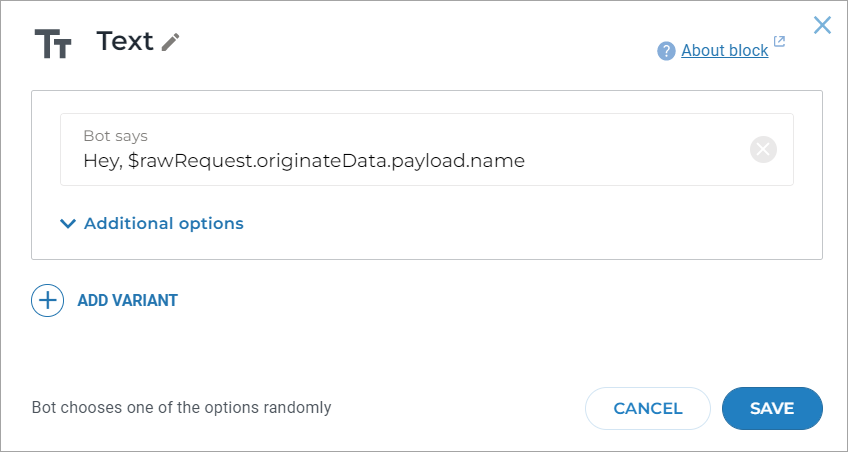Click the Text block type icon
Viewport: 848px width, 452px height.
[53, 43]
